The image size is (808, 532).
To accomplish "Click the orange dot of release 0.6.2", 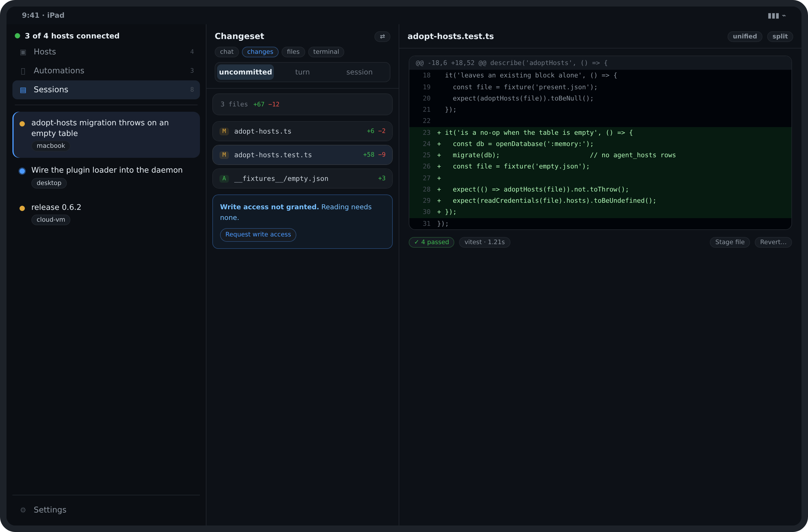I will pyautogui.click(x=22, y=208).
